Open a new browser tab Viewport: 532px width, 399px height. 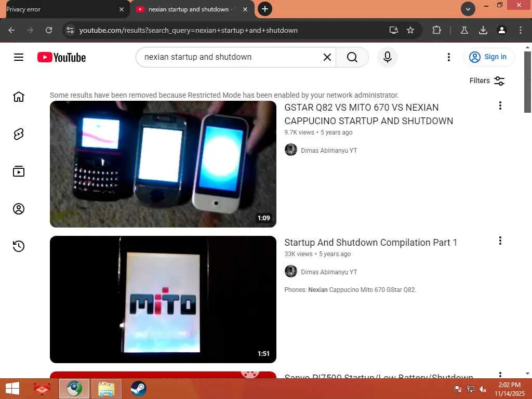[265, 9]
